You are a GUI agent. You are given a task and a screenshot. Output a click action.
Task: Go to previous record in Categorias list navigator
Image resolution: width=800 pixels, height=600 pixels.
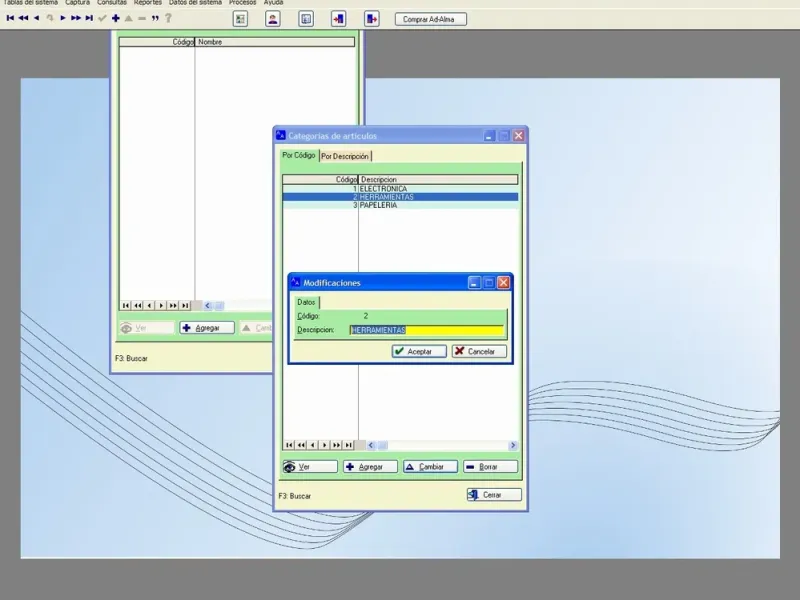point(313,445)
